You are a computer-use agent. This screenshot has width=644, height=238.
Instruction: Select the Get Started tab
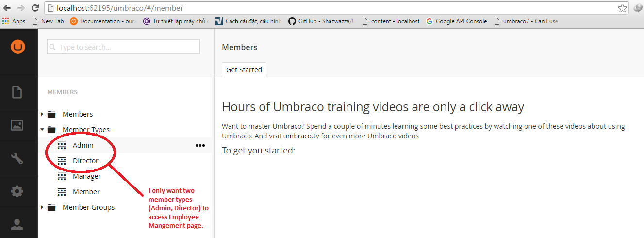point(244,70)
